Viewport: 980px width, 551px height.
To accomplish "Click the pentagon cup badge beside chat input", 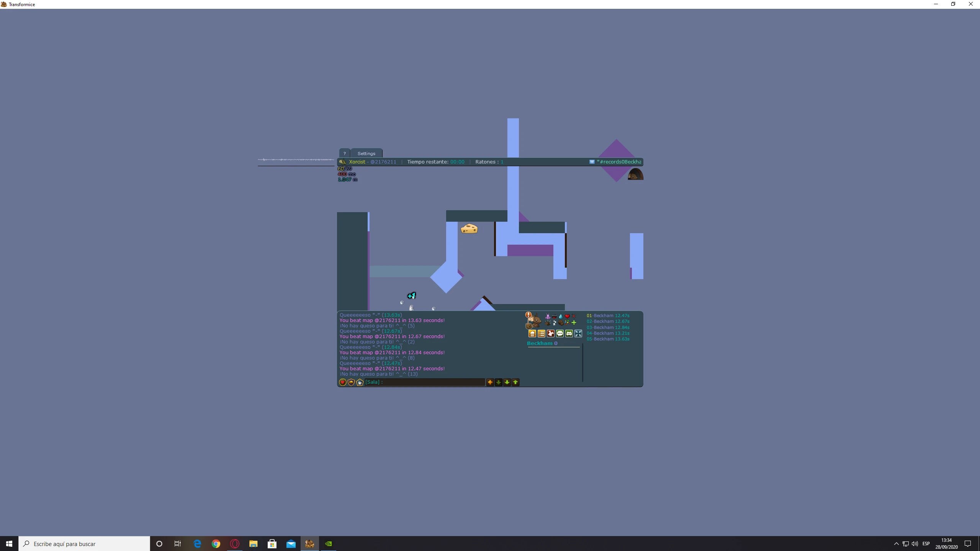I will tap(360, 382).
